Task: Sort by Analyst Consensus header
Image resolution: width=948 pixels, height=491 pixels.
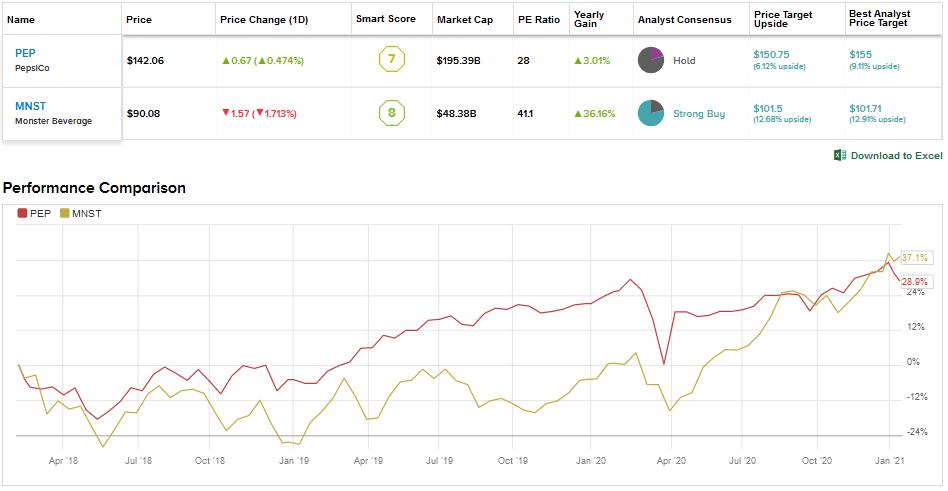Action: coord(684,19)
